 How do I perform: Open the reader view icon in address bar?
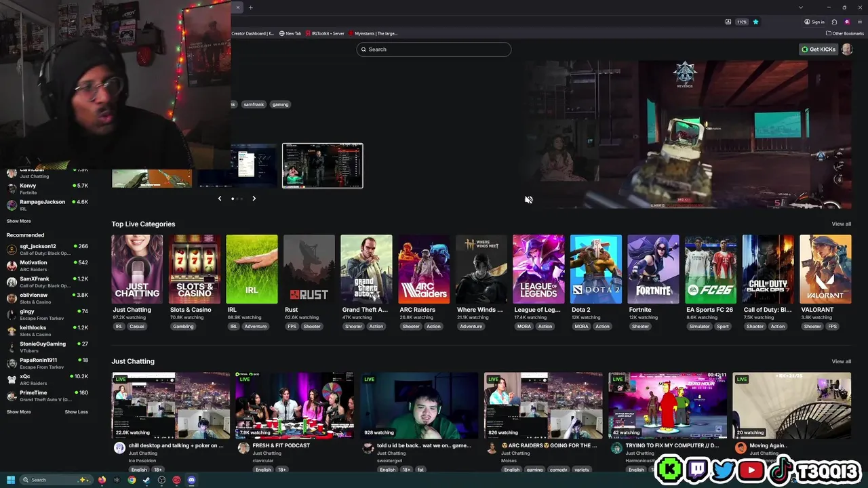coord(728,22)
